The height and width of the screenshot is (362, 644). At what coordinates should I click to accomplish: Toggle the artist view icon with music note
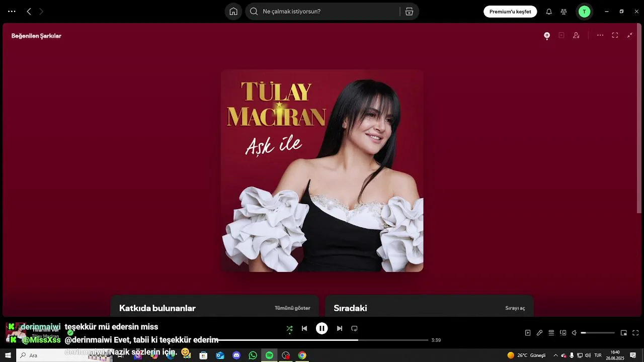point(576,36)
